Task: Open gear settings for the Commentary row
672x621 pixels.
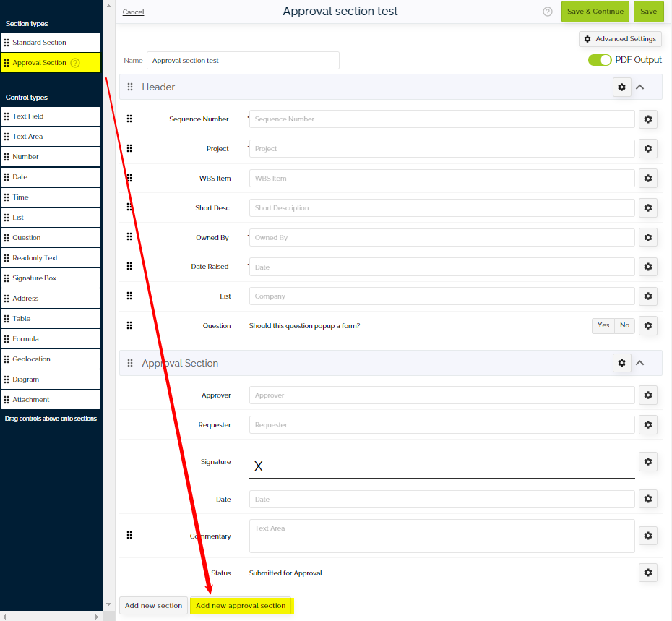Action: [647, 536]
